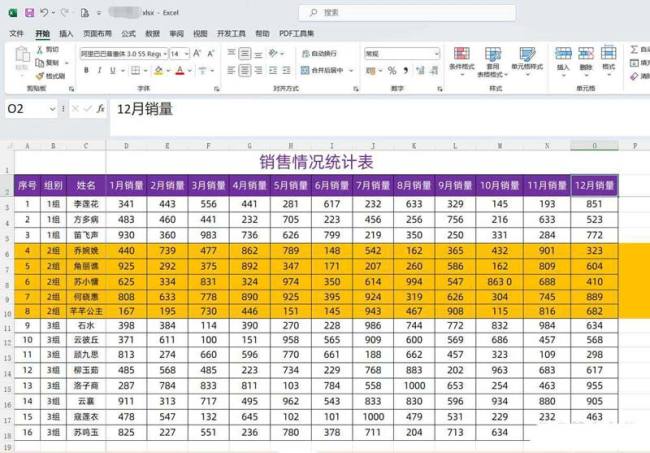650x453 pixels.
Task: Open 套用表格格式 format as table
Action: (x=492, y=61)
